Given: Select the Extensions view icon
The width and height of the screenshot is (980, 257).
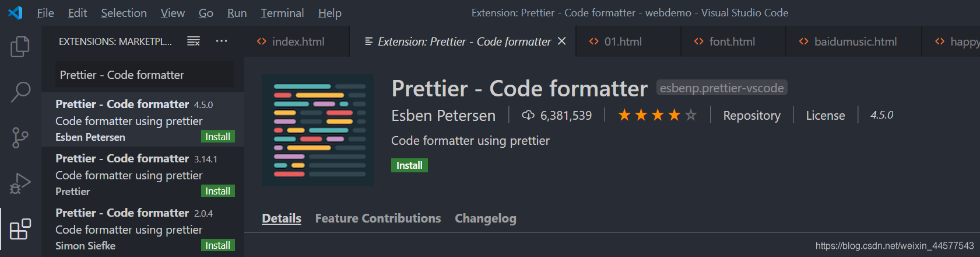Looking at the screenshot, I should (x=20, y=229).
